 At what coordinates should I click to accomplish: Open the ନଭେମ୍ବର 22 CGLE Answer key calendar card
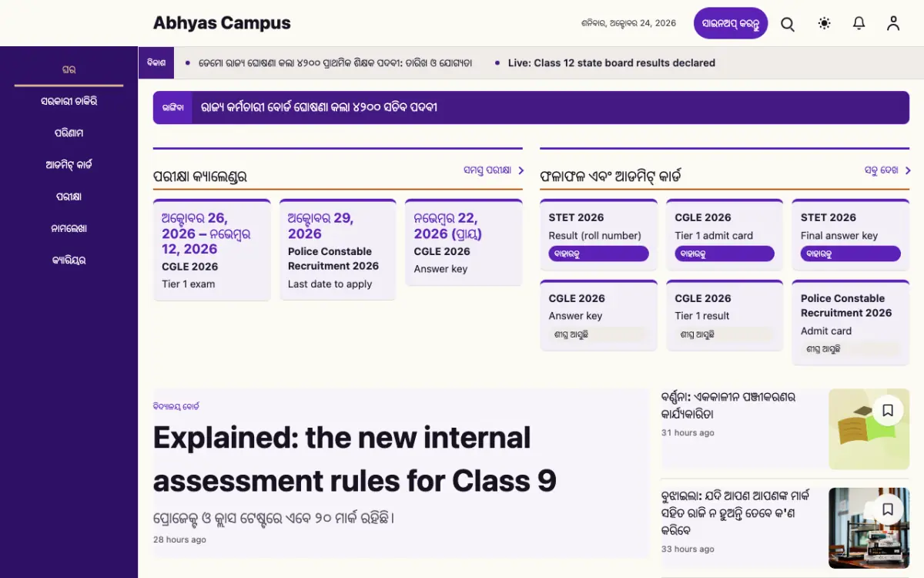(464, 243)
